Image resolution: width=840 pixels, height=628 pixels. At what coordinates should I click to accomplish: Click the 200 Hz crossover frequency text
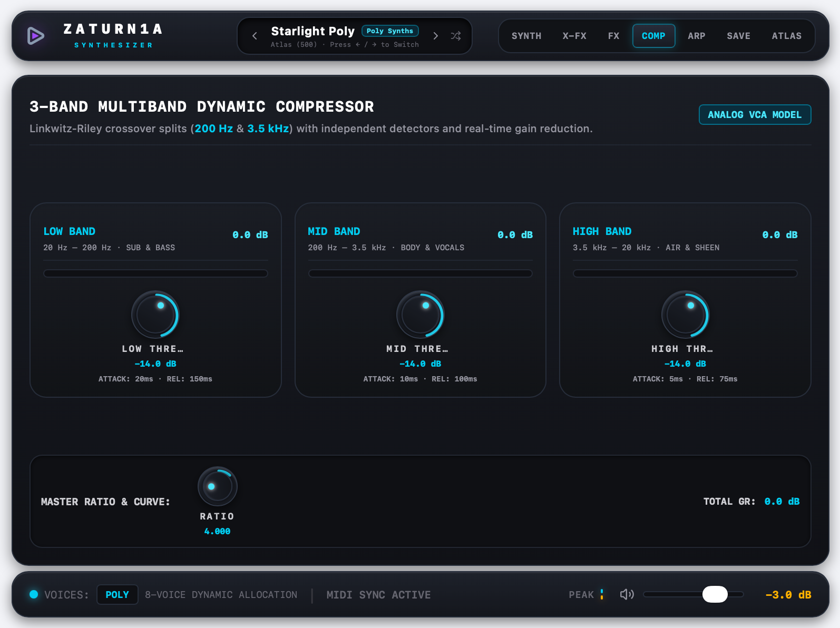click(x=214, y=129)
